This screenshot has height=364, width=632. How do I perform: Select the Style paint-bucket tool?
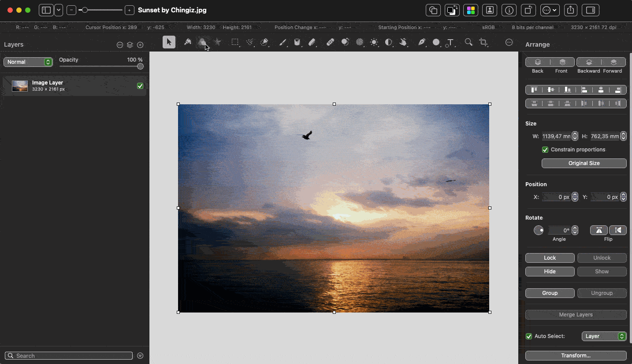(188, 42)
